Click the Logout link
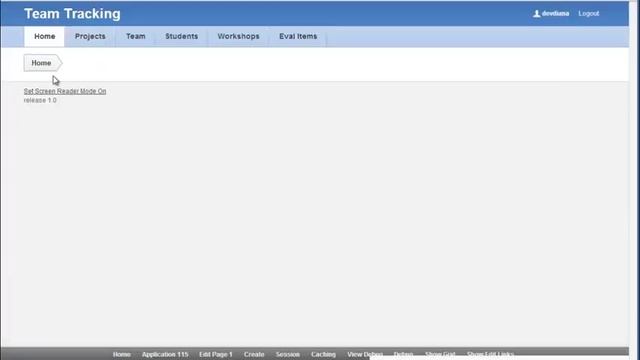Screen dimensions: 640x360 click(589, 13)
